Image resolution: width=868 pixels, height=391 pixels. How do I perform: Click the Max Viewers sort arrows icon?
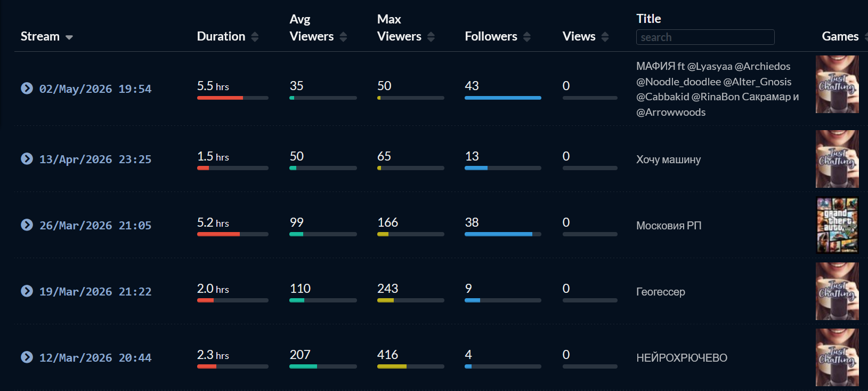431,37
